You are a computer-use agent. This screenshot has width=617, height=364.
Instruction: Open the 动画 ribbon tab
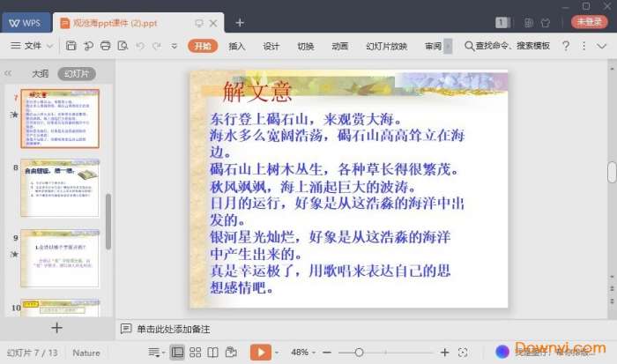[340, 46]
